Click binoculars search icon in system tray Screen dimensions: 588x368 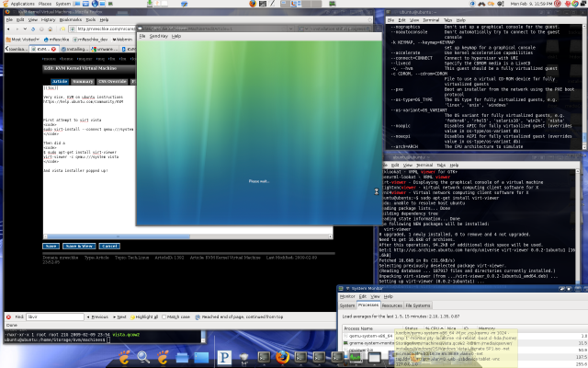coord(481,4)
